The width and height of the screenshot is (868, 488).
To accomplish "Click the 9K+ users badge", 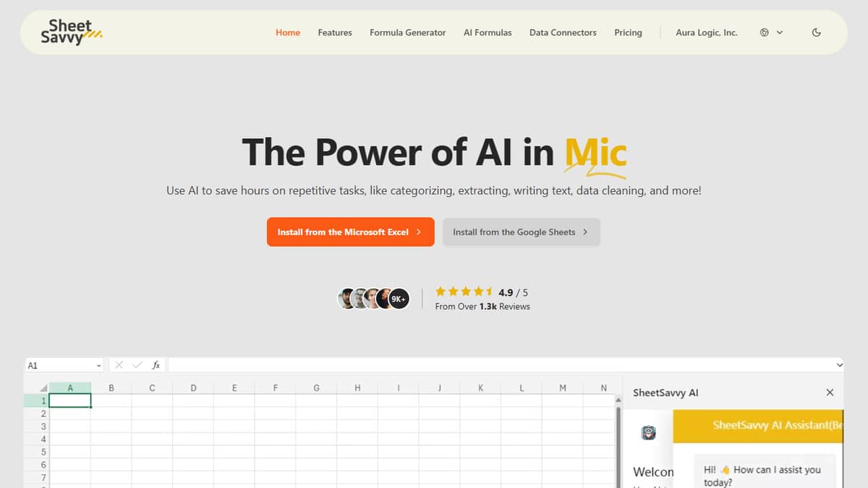I will (x=399, y=298).
